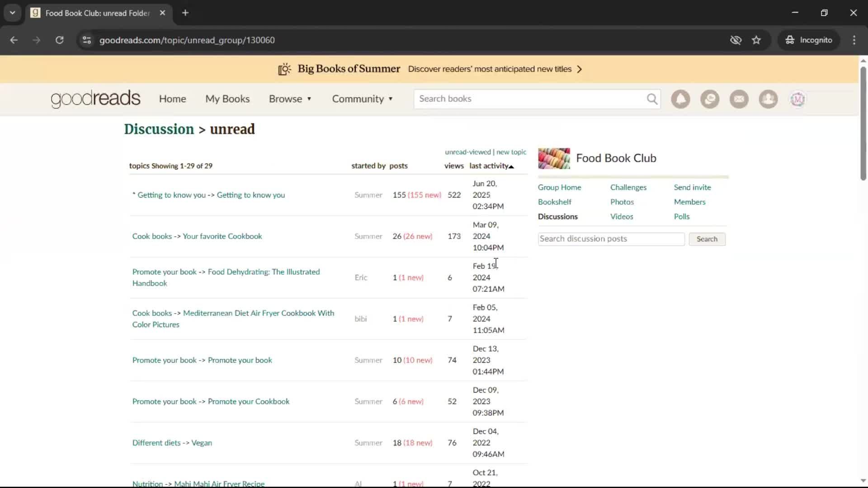Jump to 18 new posts
868x488 pixels.
pyautogui.click(x=418, y=443)
